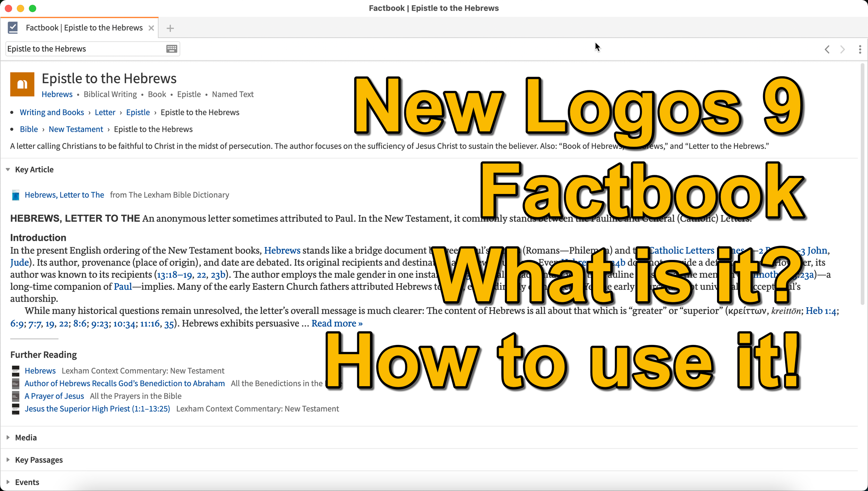Image resolution: width=868 pixels, height=491 pixels.
Task: Open Jesus the Superior High Priest link
Action: (x=97, y=409)
